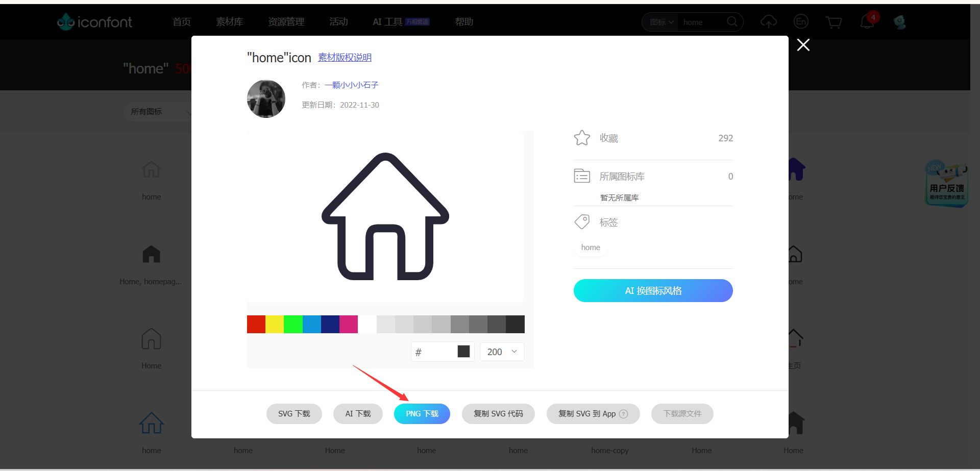The width and height of the screenshot is (980, 471).
Task: Expand the 所有图标 filter dropdown
Action: tap(159, 111)
